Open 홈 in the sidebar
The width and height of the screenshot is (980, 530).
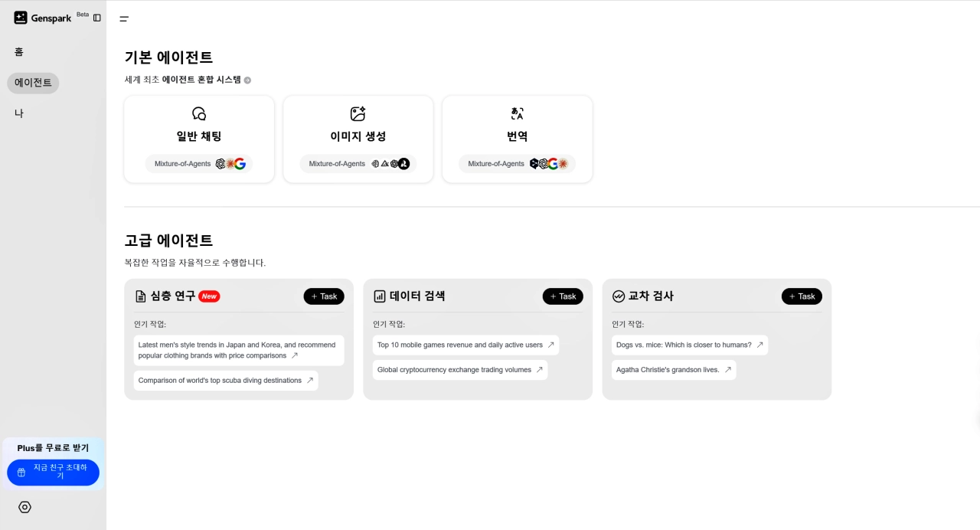coord(19,52)
